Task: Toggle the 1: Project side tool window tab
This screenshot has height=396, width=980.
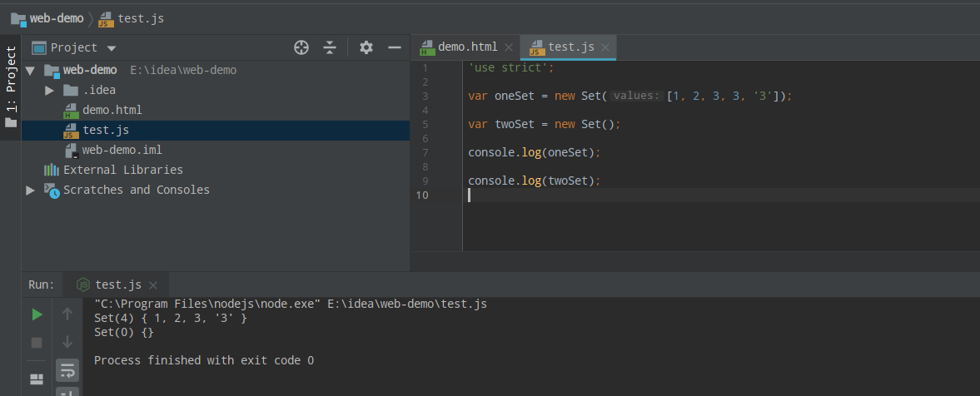Action: (x=11, y=87)
